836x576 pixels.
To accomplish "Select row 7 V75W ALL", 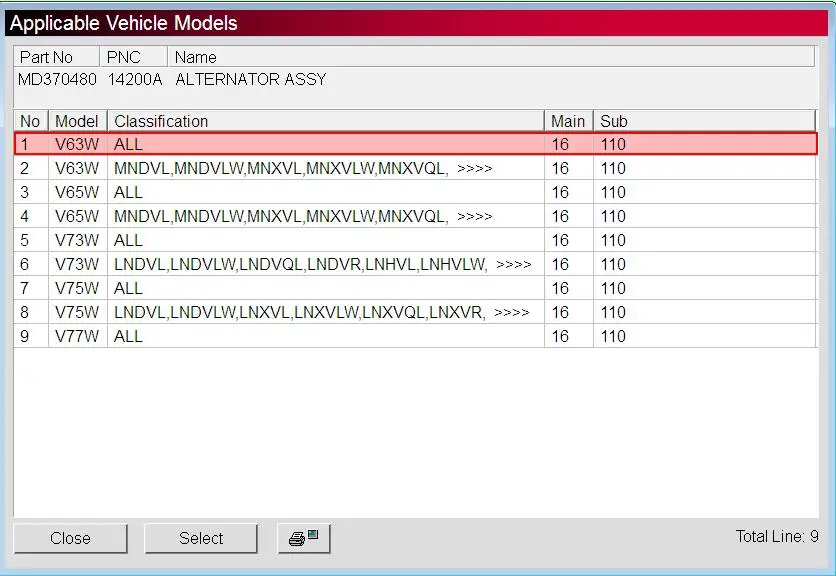I will [x=415, y=288].
